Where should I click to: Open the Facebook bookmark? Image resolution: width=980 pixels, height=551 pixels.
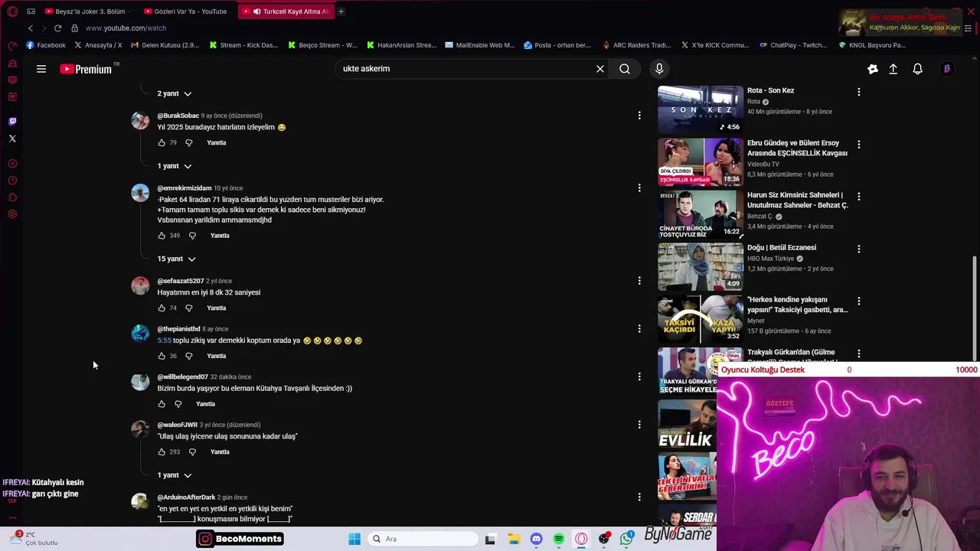point(46,45)
